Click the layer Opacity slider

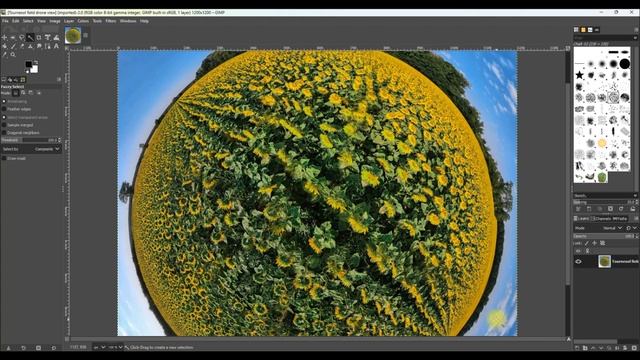point(603,236)
